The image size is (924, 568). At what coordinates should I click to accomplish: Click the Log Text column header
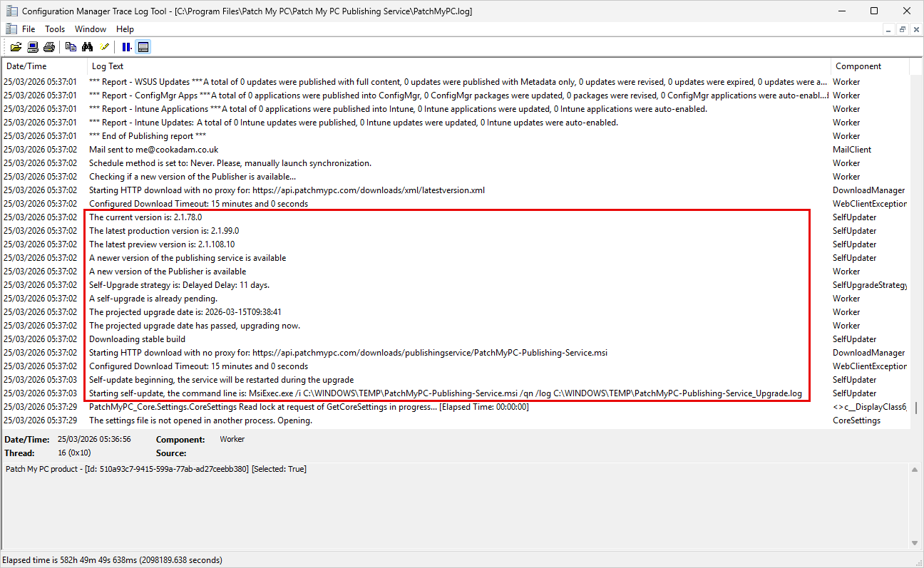(x=456, y=66)
